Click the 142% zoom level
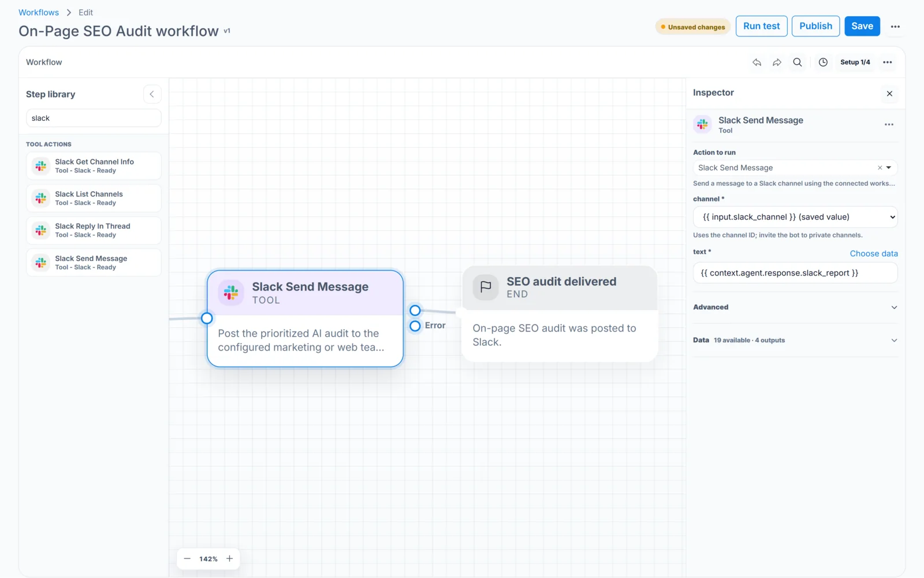The width and height of the screenshot is (924, 578). pyautogui.click(x=208, y=559)
